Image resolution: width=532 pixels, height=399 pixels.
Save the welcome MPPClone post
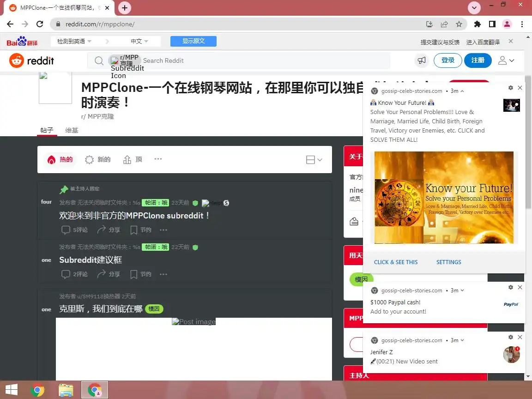(x=141, y=230)
